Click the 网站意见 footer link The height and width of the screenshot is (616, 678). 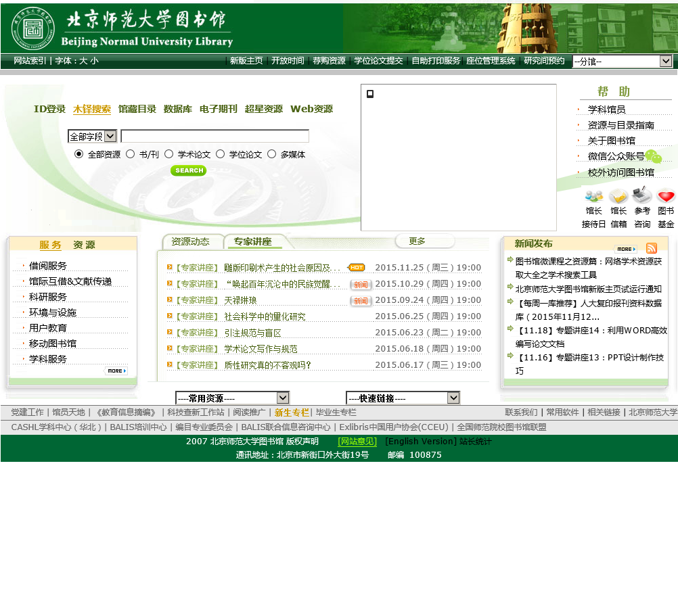click(357, 442)
